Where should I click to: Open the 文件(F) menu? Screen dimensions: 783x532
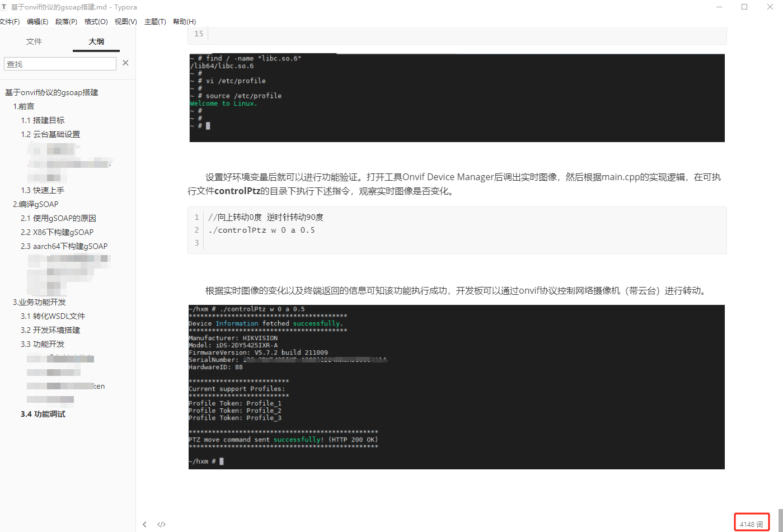pyautogui.click(x=11, y=21)
